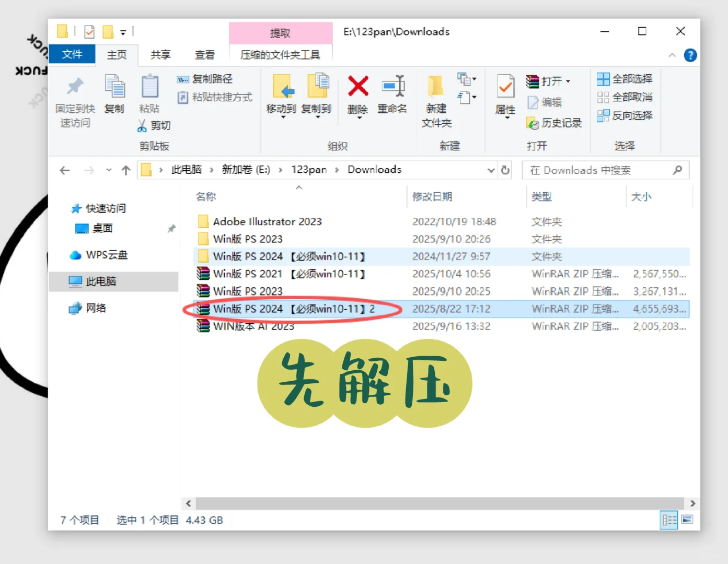The height and width of the screenshot is (564, 728).
Task: Open the 移动到 dropdown menu
Action: click(x=282, y=118)
